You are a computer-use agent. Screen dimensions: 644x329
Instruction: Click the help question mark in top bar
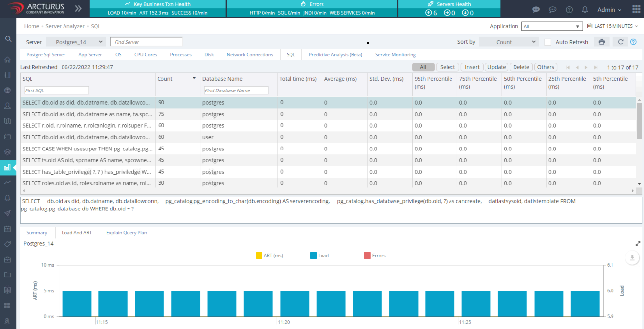point(569,10)
